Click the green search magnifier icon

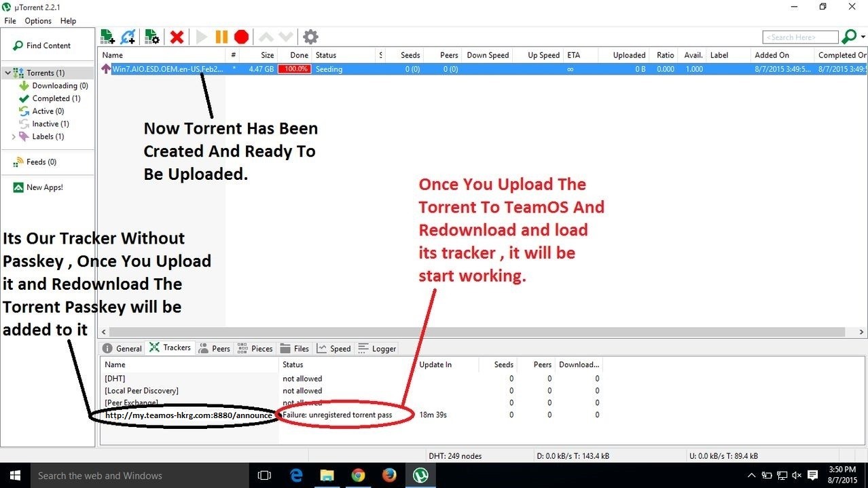pos(849,37)
